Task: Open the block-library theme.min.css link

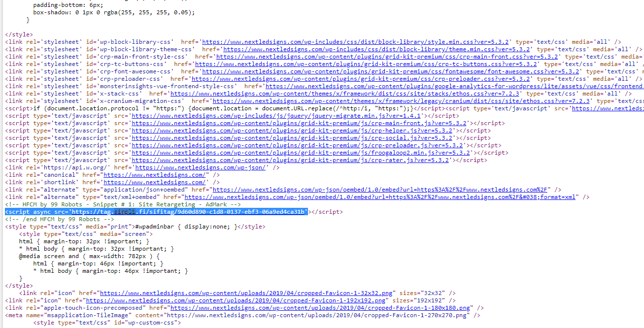Action: (x=377, y=49)
